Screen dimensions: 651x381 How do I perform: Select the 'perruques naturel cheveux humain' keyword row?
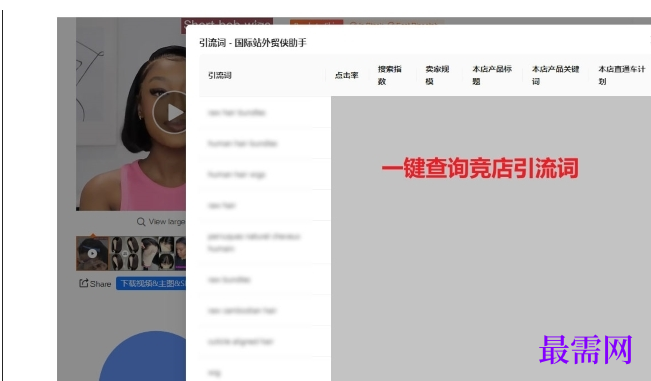pos(265,242)
